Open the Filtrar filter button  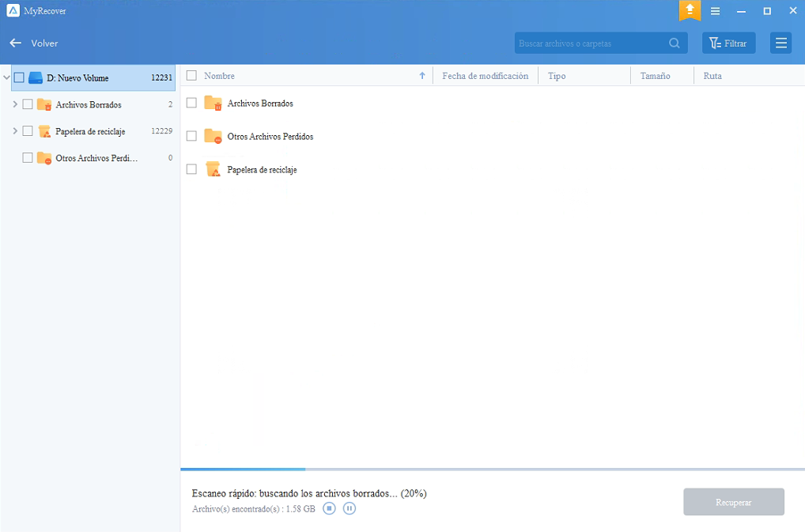tap(728, 43)
